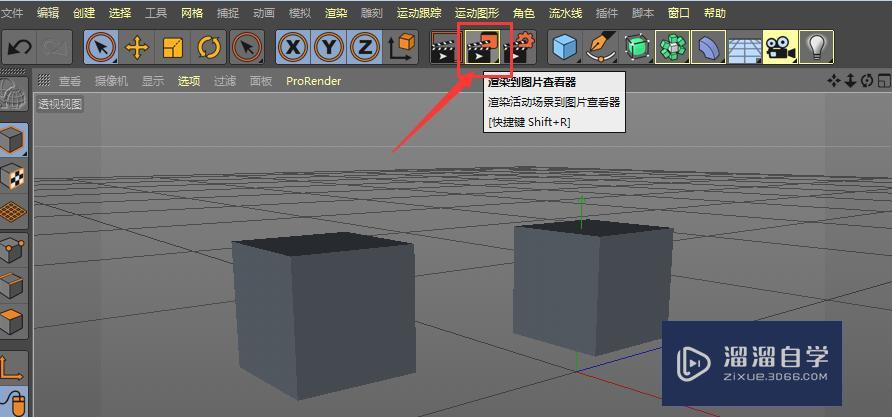This screenshot has width=892, height=417.
Task: Open viewport 显示 menu
Action: click(x=153, y=81)
